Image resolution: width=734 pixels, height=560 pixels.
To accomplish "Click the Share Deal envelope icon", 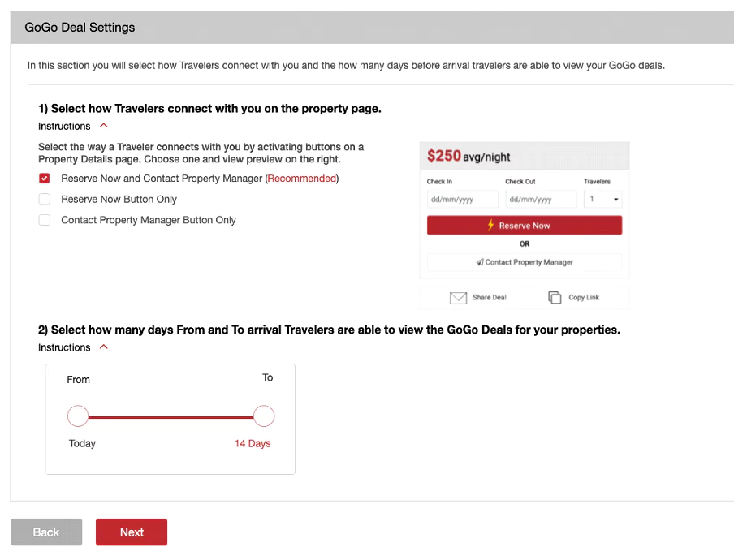I will [x=458, y=298].
